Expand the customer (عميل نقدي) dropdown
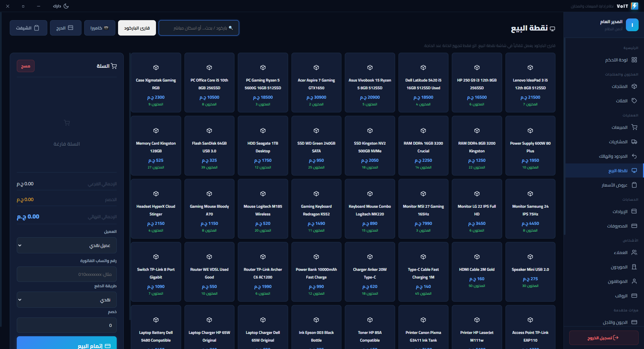 coord(67,245)
